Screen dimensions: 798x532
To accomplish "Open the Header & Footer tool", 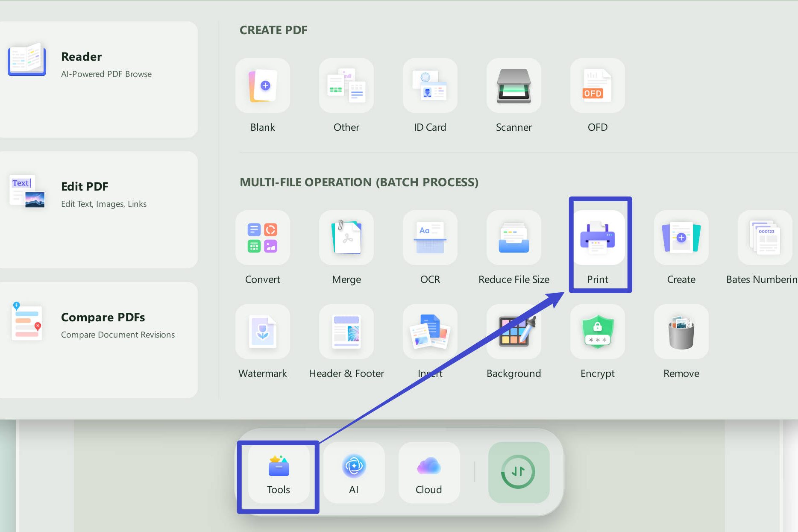I will point(346,332).
